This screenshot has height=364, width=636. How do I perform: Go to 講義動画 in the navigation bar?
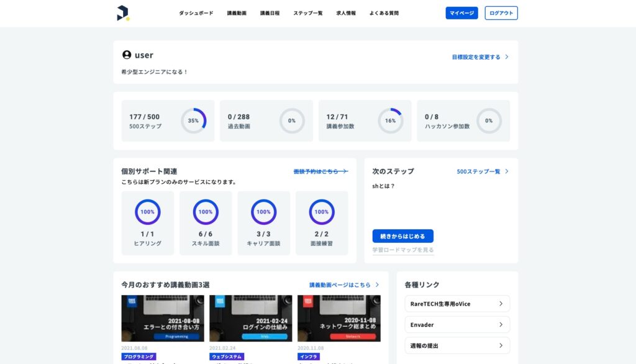pos(237,13)
